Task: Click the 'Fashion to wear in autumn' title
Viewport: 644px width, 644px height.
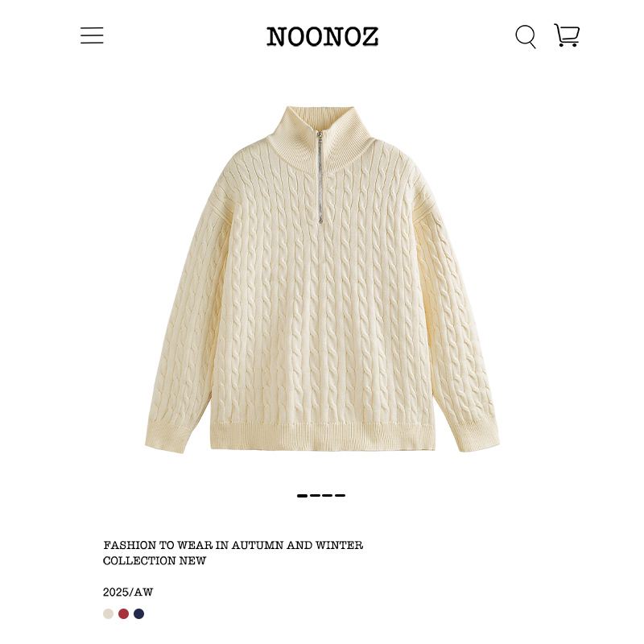Action: tap(233, 545)
